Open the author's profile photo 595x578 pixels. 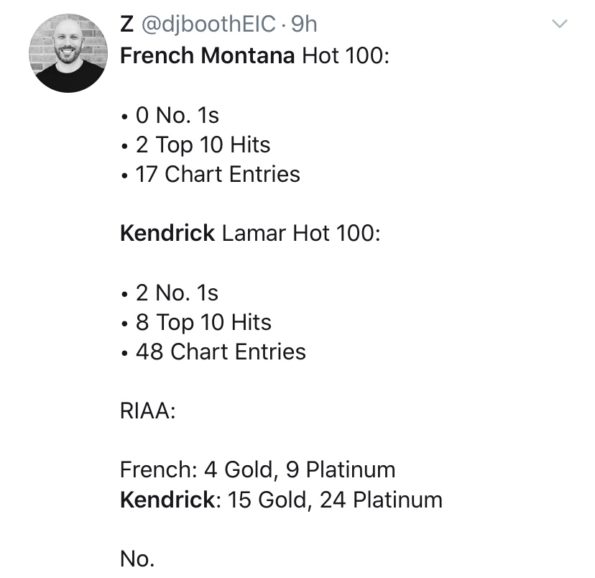(x=68, y=53)
